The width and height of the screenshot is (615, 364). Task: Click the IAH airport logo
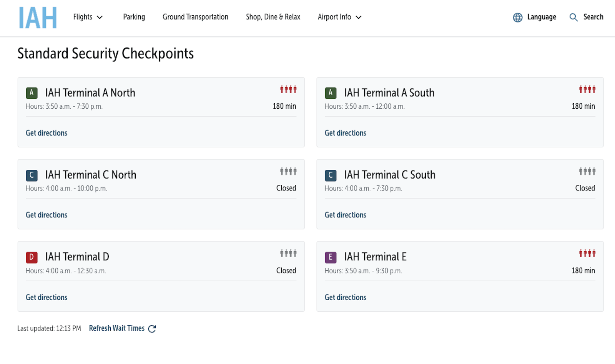click(x=38, y=18)
